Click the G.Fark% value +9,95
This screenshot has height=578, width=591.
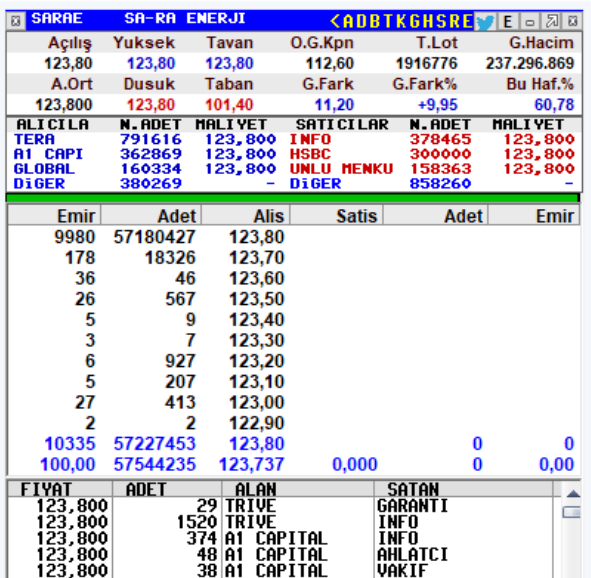(438, 105)
